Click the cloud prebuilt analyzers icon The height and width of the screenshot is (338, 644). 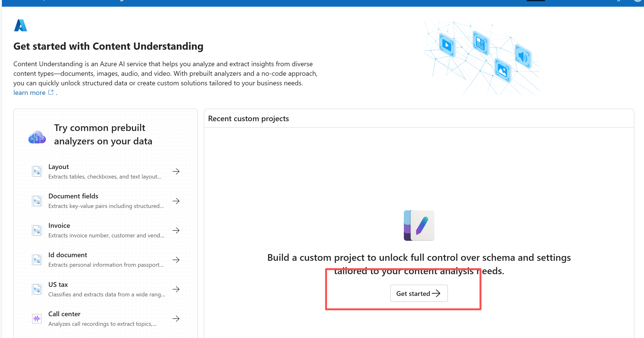coord(37,137)
